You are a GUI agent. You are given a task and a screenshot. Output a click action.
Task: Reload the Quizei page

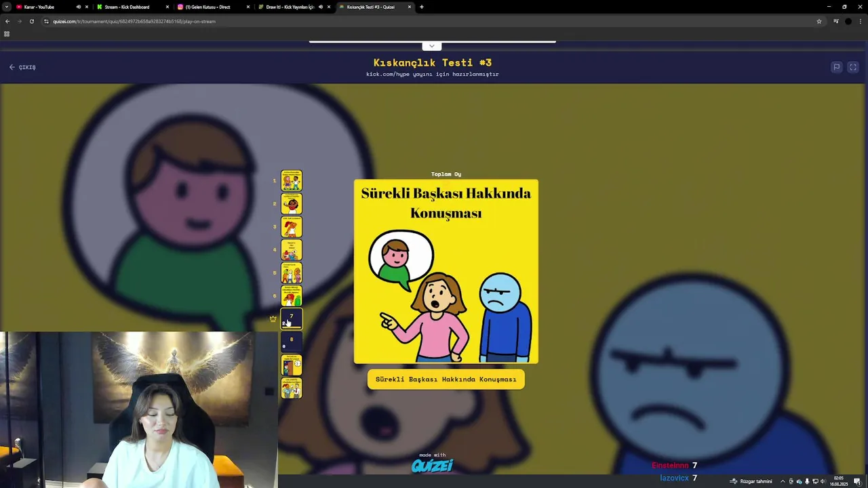click(x=31, y=21)
